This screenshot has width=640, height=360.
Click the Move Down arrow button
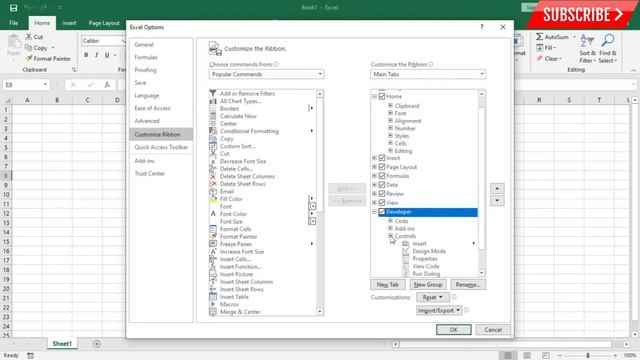click(497, 201)
